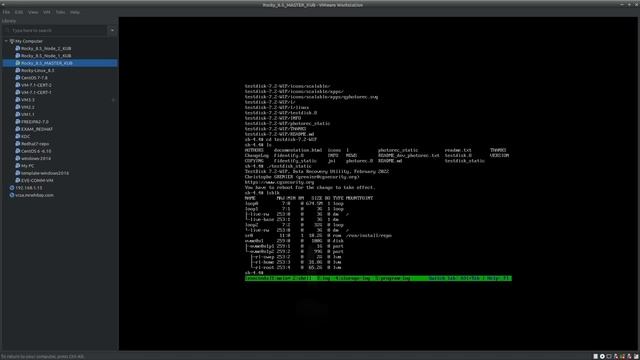The width and height of the screenshot is (640, 360).
Task: Open the VM menu
Action: click(x=47, y=12)
